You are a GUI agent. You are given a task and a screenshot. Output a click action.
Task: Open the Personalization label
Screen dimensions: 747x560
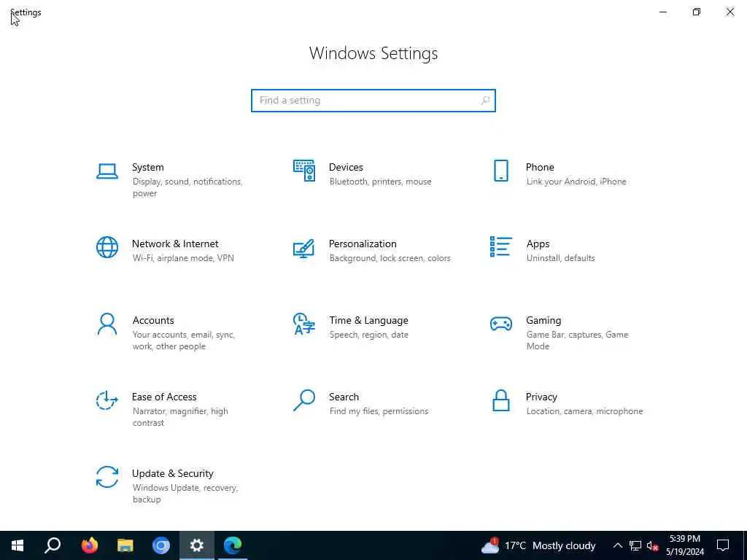click(x=363, y=244)
